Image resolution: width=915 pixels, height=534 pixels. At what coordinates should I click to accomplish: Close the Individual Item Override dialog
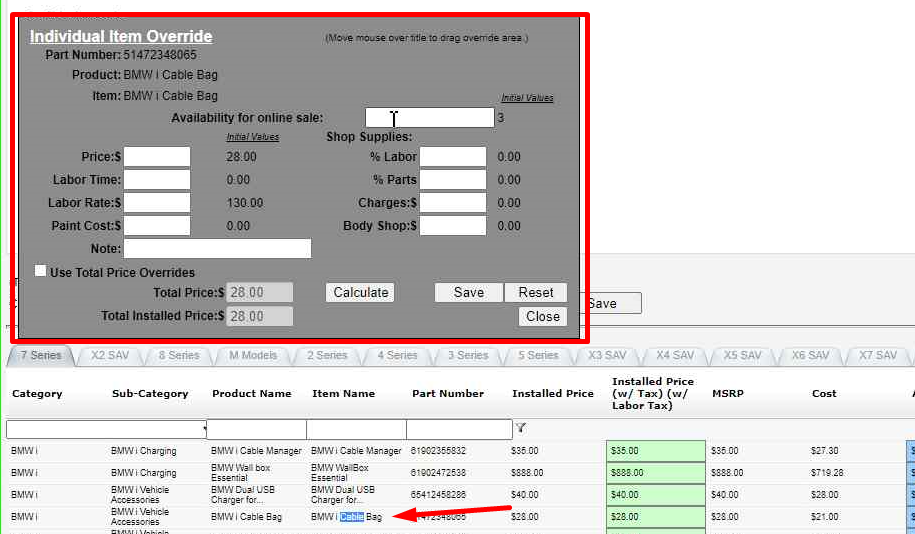click(x=543, y=316)
